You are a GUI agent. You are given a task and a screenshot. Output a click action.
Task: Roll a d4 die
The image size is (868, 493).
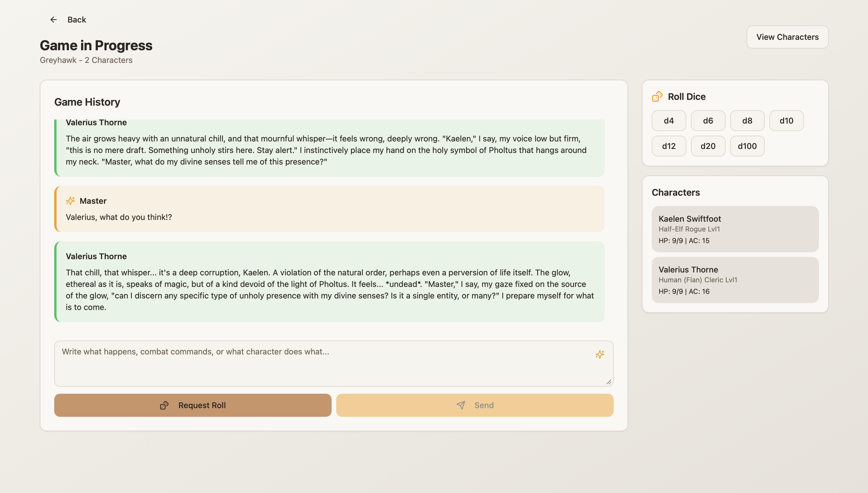pyautogui.click(x=668, y=120)
